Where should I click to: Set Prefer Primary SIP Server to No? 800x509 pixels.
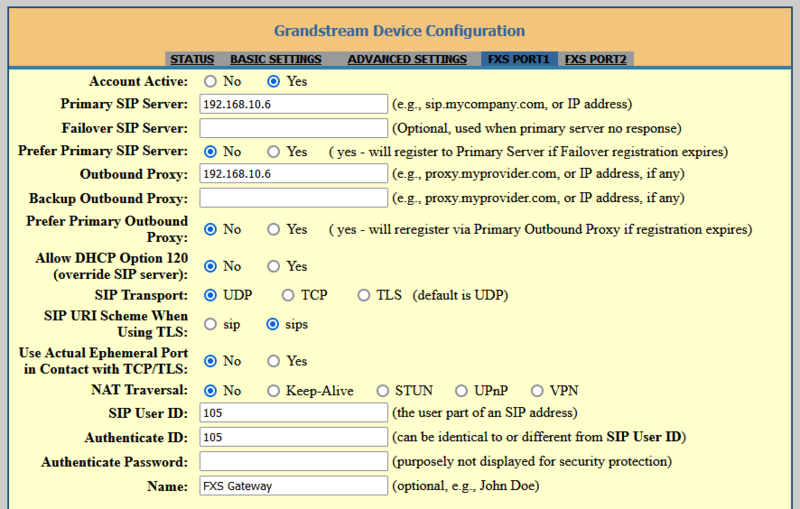point(210,151)
